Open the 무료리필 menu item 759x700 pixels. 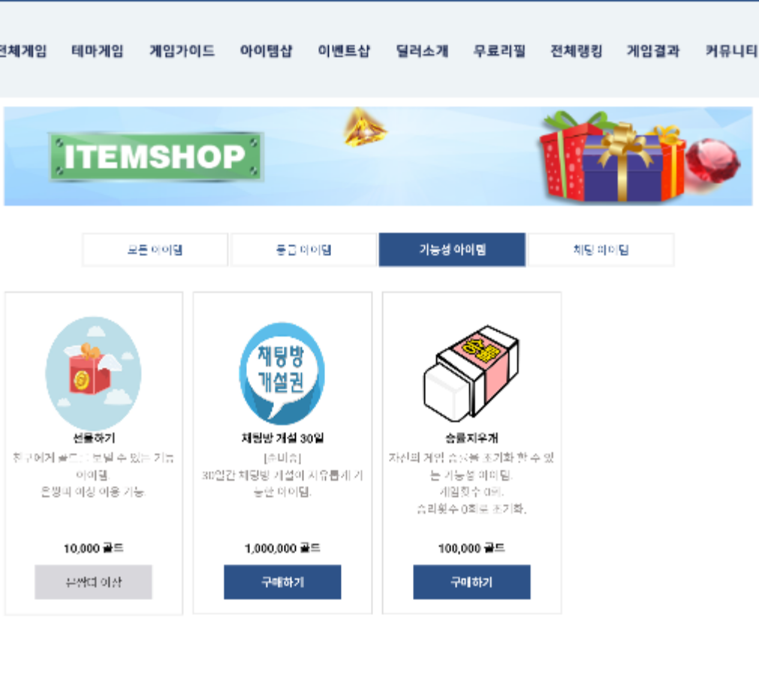coord(499,51)
